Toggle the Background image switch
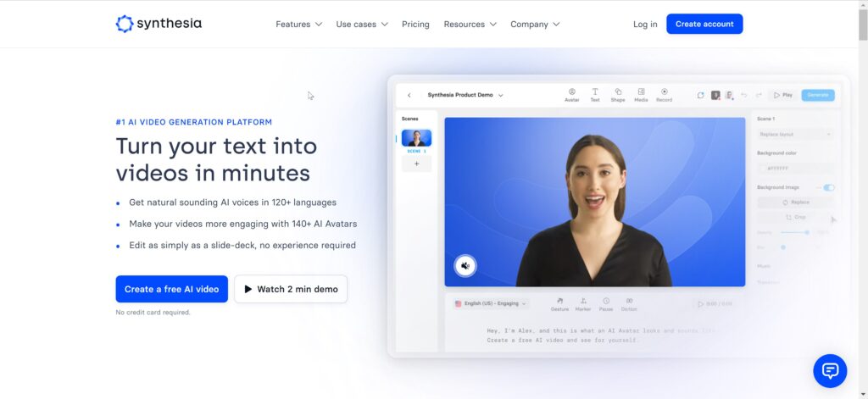Image resolution: width=868 pixels, height=399 pixels. [x=829, y=187]
